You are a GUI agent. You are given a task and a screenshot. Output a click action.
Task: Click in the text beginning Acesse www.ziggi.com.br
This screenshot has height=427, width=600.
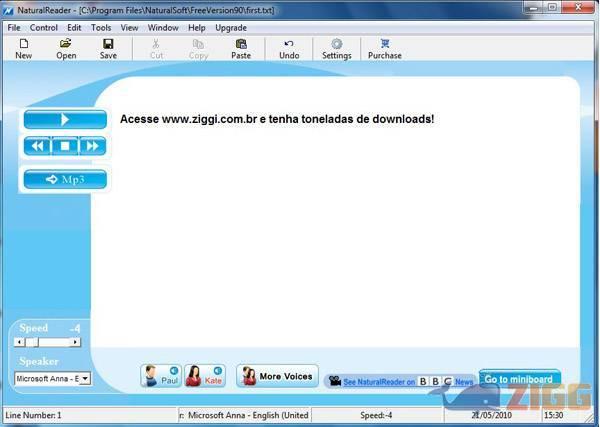pos(277,119)
